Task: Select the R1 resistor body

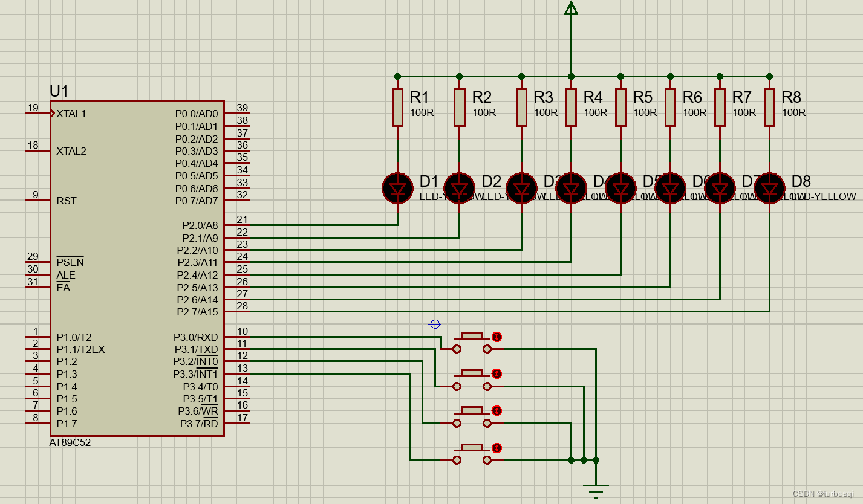Action: 397,108
